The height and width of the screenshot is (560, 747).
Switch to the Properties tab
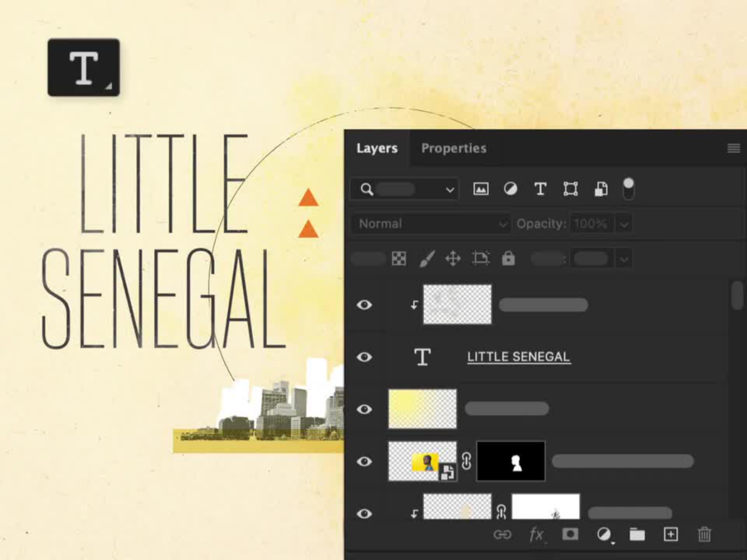tap(454, 148)
